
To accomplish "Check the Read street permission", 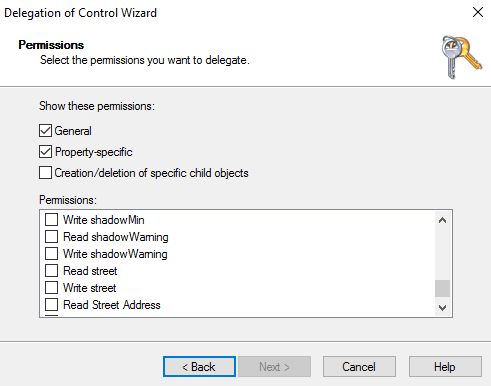I will (51, 271).
